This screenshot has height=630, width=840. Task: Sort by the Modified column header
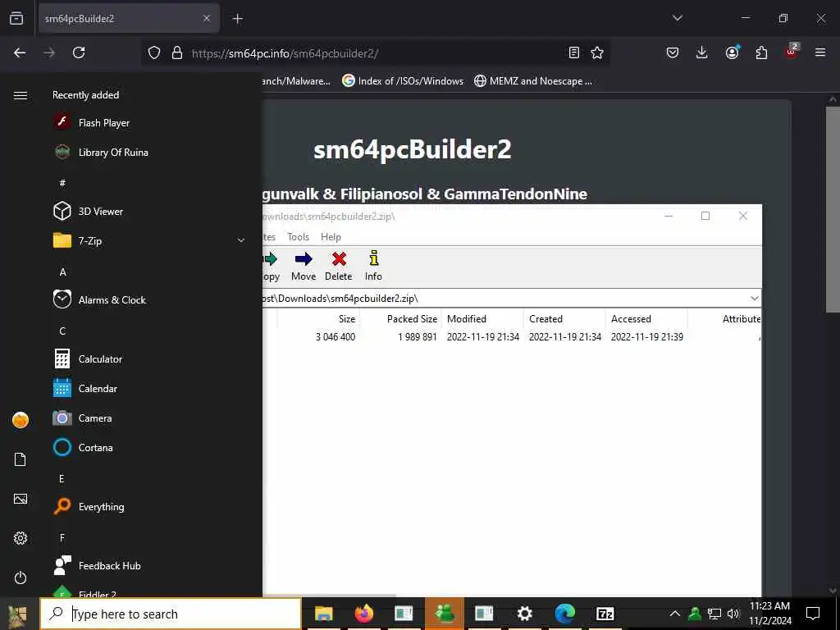point(482,319)
